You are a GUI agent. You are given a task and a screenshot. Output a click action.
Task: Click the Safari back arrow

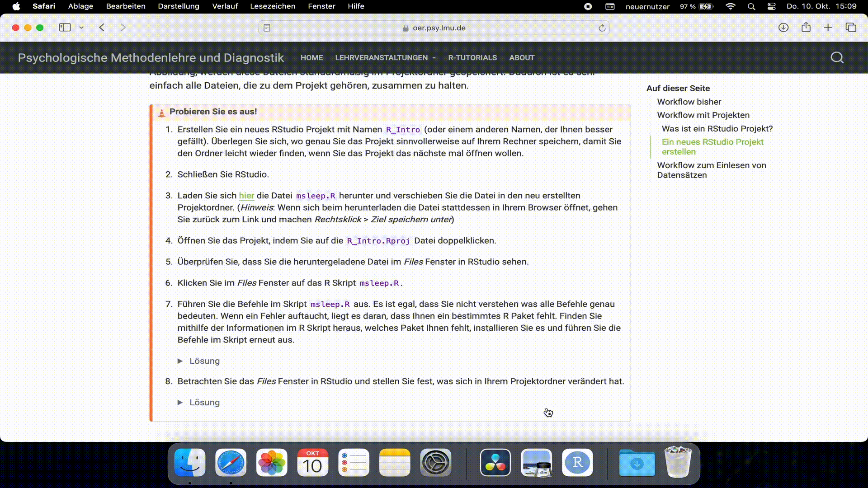click(x=102, y=28)
